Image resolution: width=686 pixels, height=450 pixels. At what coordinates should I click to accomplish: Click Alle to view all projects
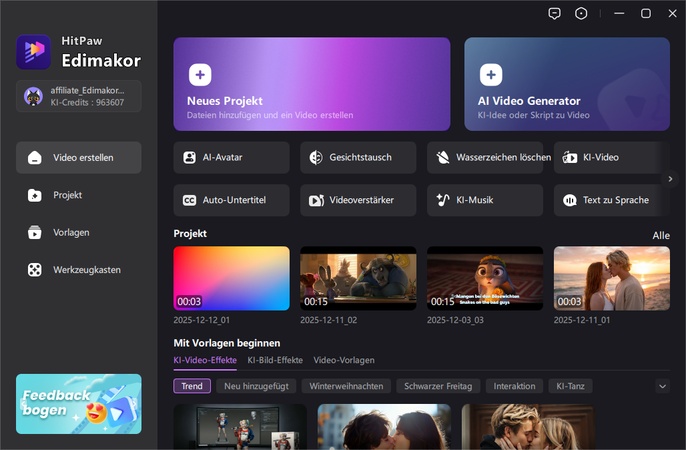(661, 235)
